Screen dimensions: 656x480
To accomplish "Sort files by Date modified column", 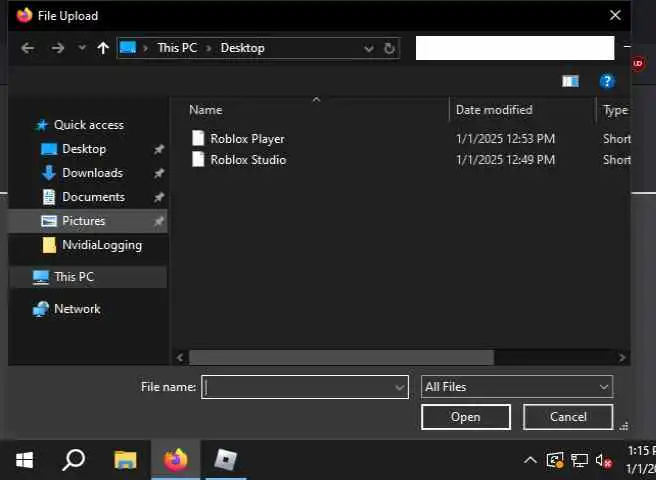I will 494,110.
